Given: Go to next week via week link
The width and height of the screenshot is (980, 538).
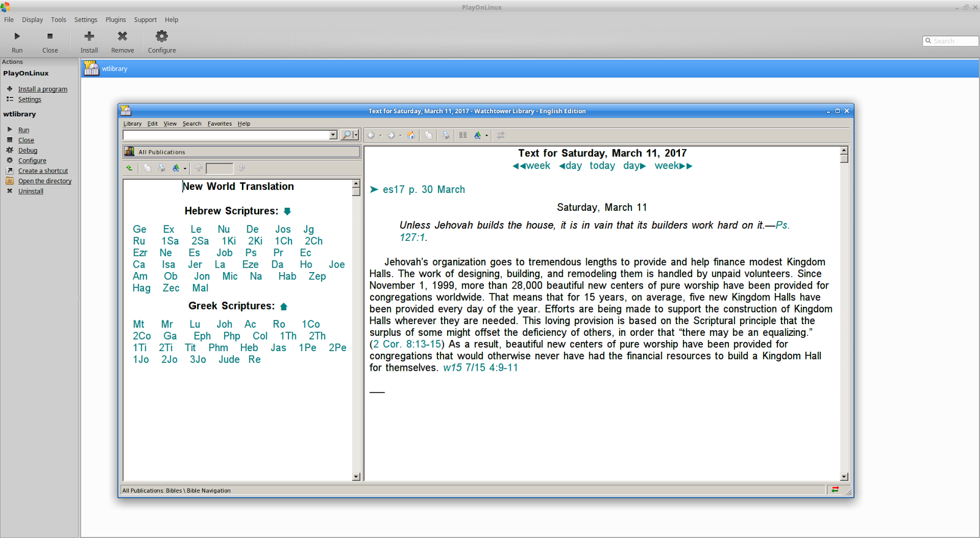Looking at the screenshot, I should [673, 166].
